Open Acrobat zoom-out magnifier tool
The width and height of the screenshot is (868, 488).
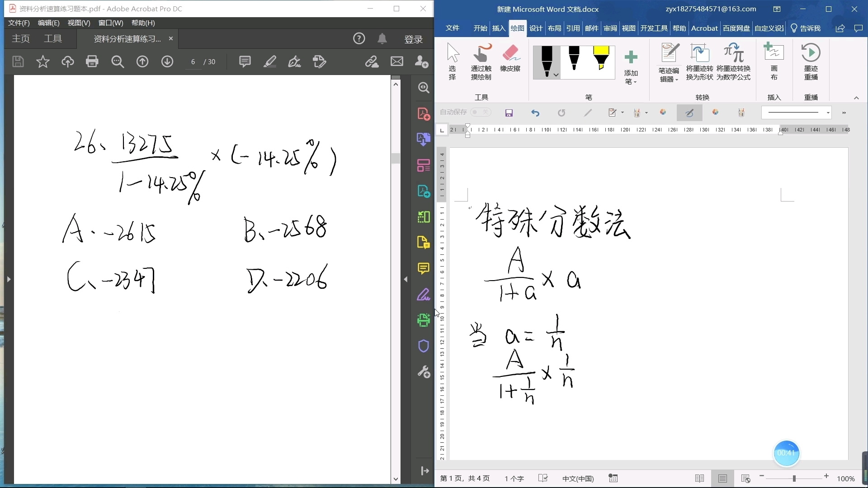point(118,61)
